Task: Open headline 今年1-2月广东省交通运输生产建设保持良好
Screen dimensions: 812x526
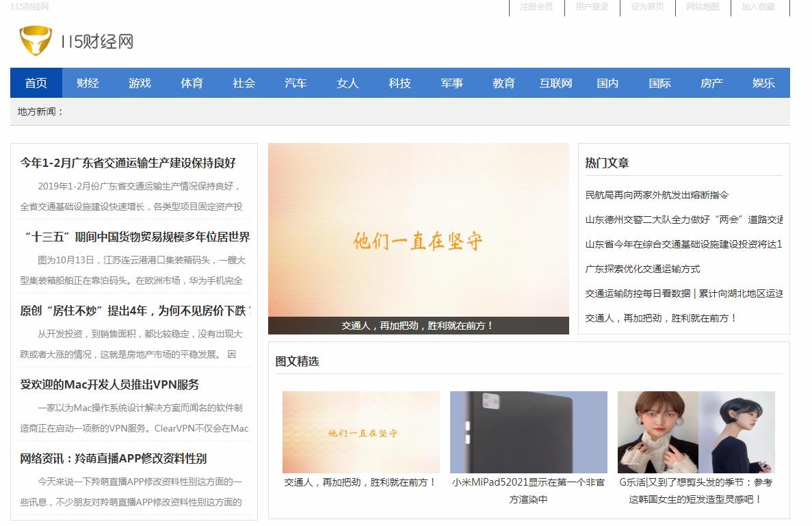Action: click(x=128, y=163)
